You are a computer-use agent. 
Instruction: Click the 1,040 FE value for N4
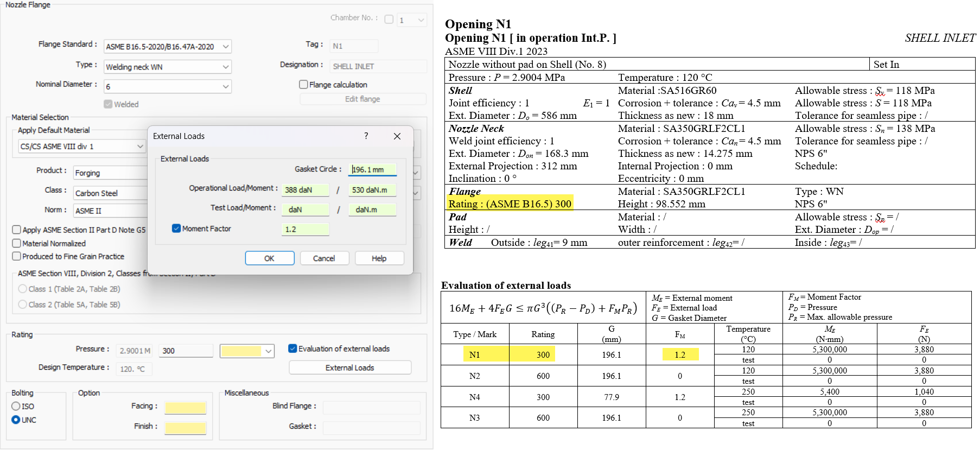tap(924, 391)
